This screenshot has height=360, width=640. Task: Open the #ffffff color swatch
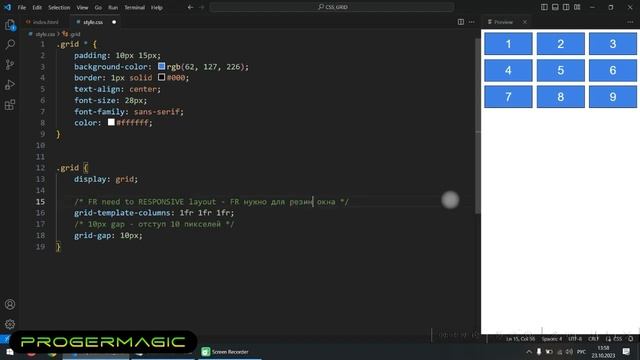tap(111, 122)
